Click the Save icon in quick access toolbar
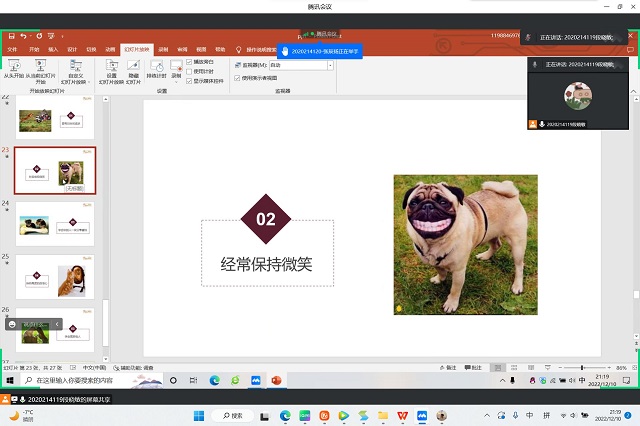This screenshot has height=426, width=640. [11, 36]
